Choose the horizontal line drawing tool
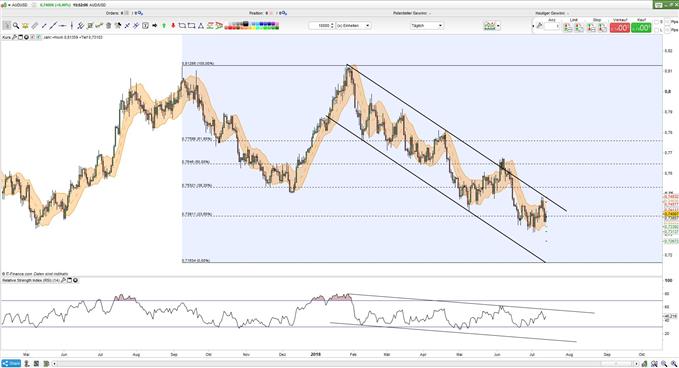The width and height of the screenshot is (679, 368). tap(62, 26)
